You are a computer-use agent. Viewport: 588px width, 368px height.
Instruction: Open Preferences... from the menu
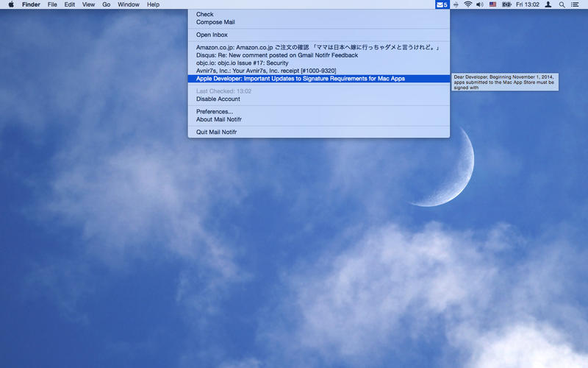click(x=214, y=112)
